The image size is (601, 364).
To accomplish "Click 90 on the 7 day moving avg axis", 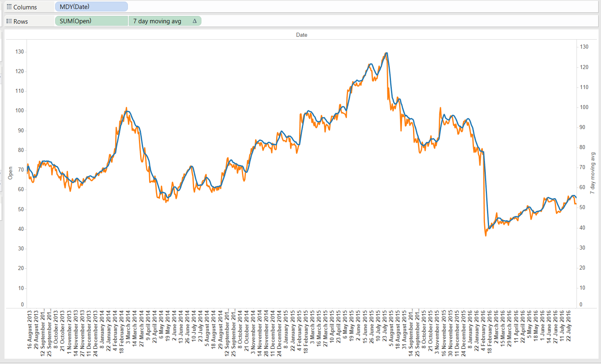I will click(x=583, y=127).
